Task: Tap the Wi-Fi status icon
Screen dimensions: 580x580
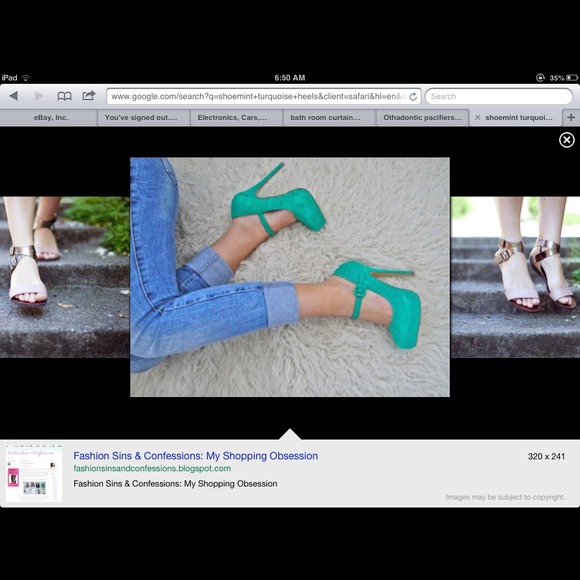Action: pyautogui.click(x=26, y=78)
